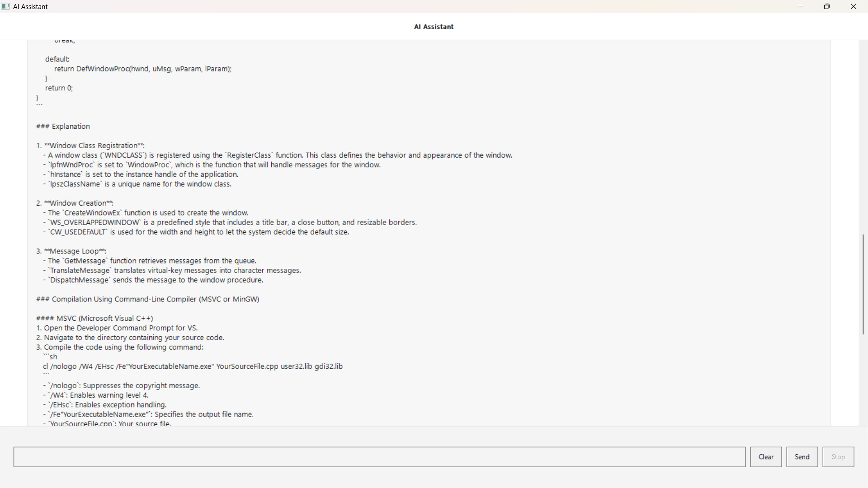Viewport: 868px width, 488px height.
Task: Click the disabled Stop button
Action: (838, 457)
